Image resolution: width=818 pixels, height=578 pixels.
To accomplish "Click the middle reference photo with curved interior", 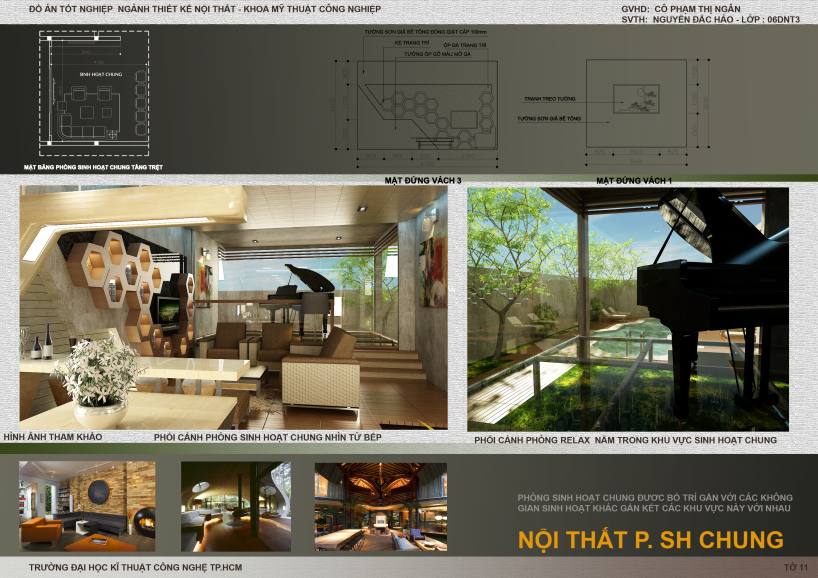I will click(x=236, y=506).
